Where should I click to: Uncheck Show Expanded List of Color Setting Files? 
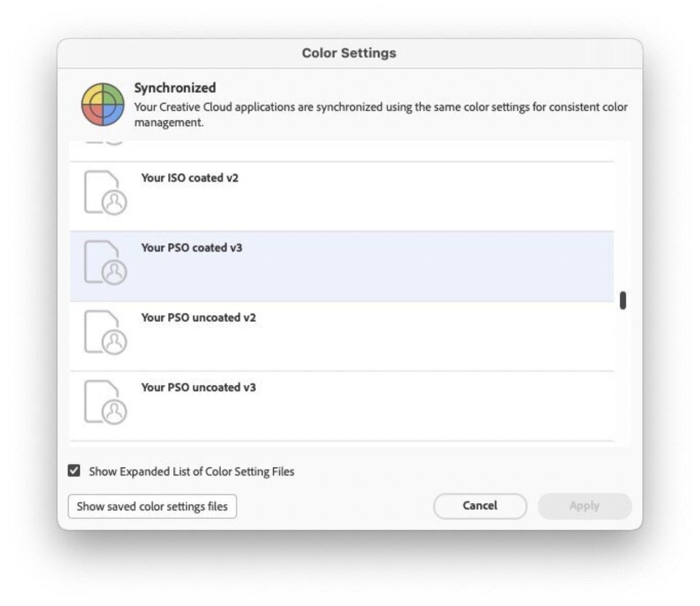point(74,470)
